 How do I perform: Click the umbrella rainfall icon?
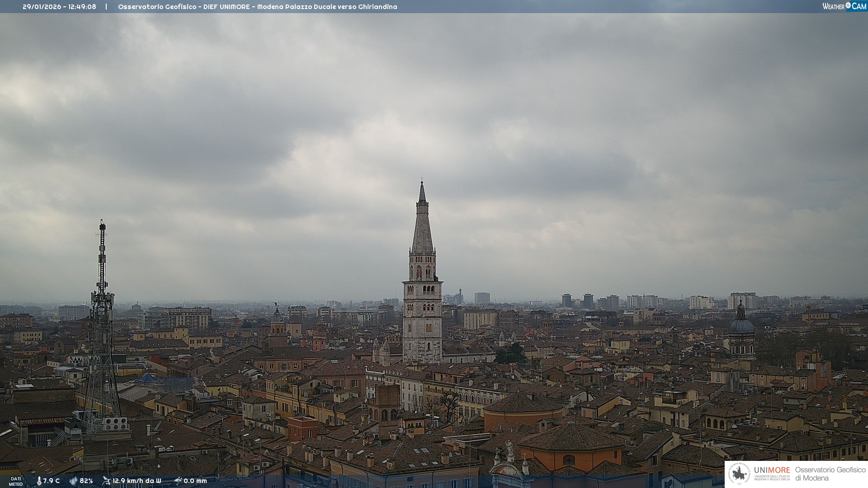pyautogui.click(x=178, y=481)
